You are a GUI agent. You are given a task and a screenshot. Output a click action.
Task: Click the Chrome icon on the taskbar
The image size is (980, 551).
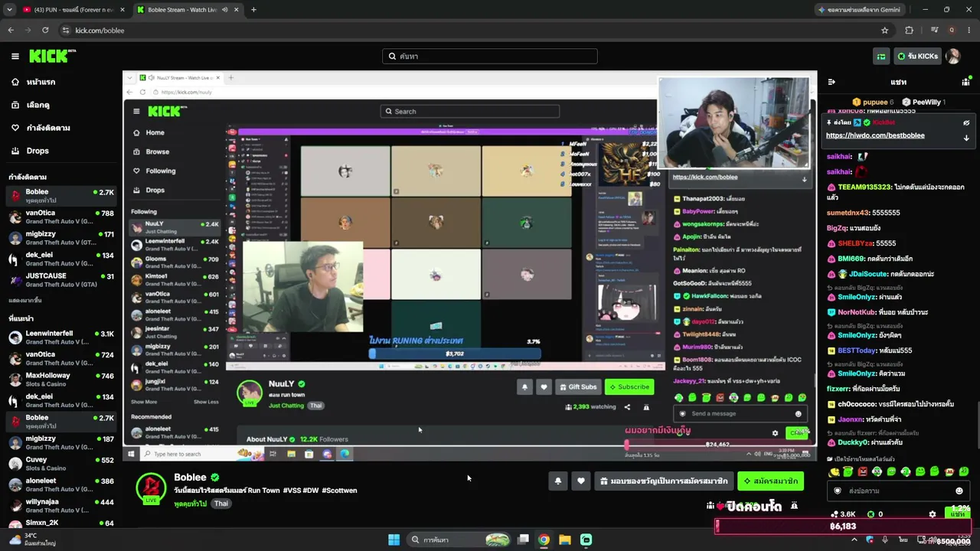[544, 540]
